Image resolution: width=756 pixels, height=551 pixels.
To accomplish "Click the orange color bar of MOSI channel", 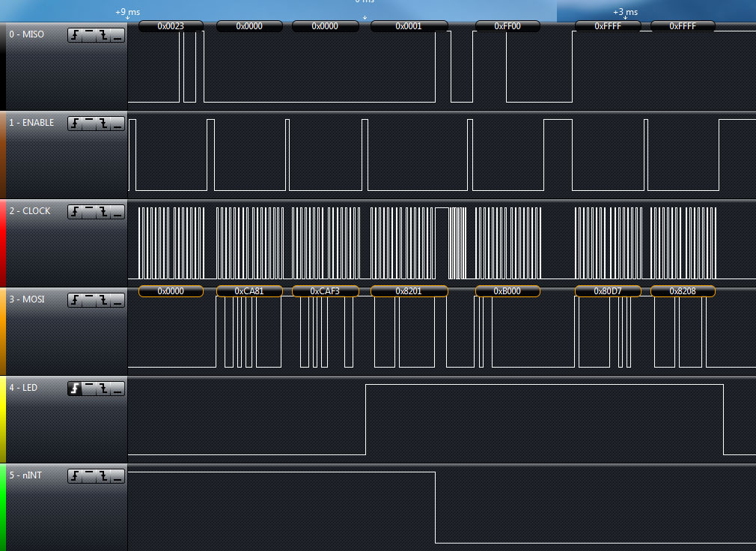I will [x=3, y=331].
